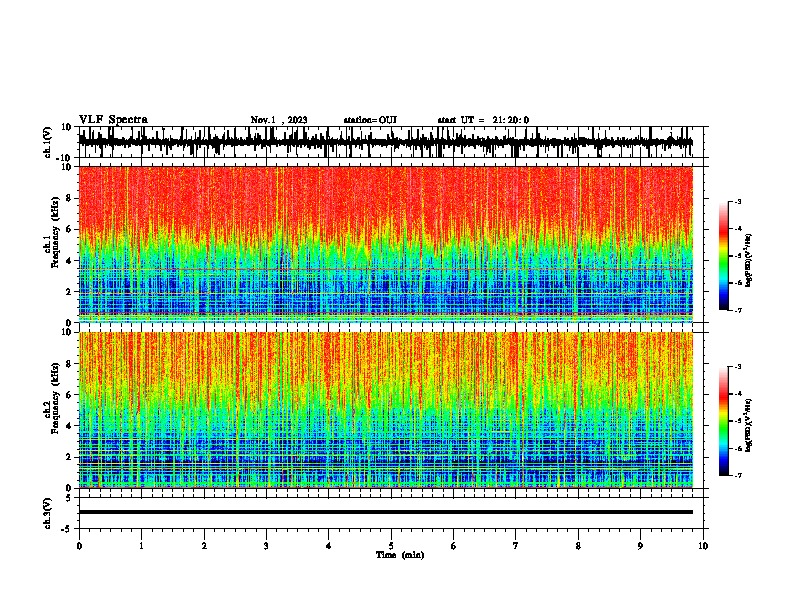Select the "start UT = 21:20:0" text
This screenshot has width=792, height=612.
(483, 120)
